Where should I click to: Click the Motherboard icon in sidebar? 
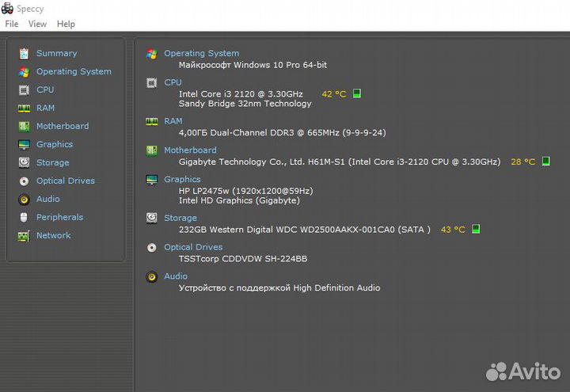click(24, 126)
